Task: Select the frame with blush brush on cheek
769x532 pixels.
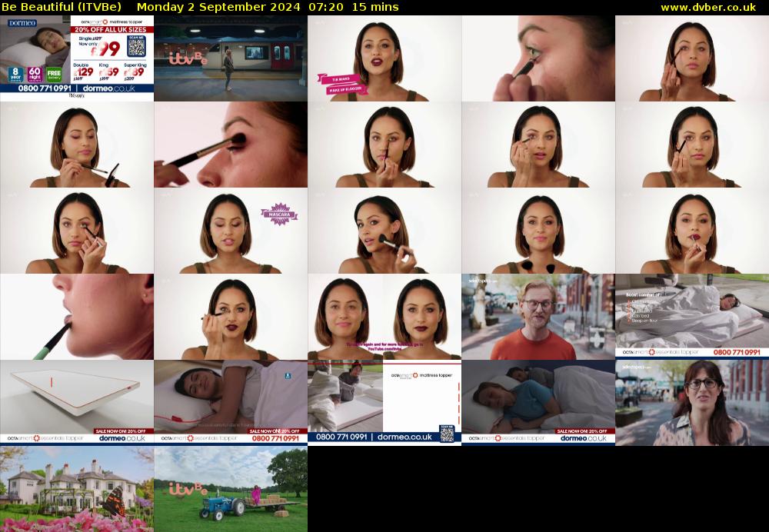Action: (384, 230)
